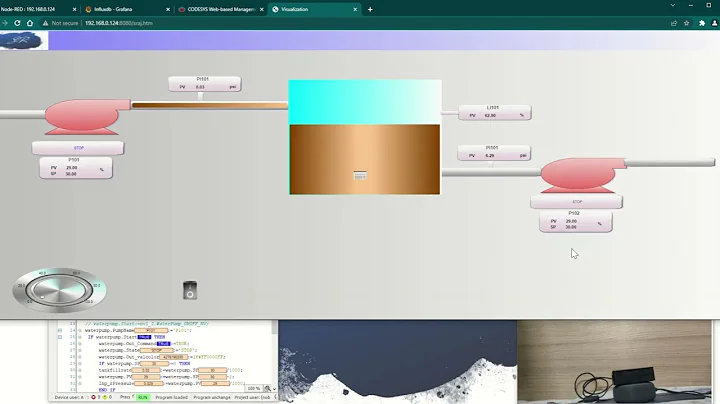The height and width of the screenshot is (404, 720).
Task: Click P102 pump STOP button
Action: pos(577,202)
